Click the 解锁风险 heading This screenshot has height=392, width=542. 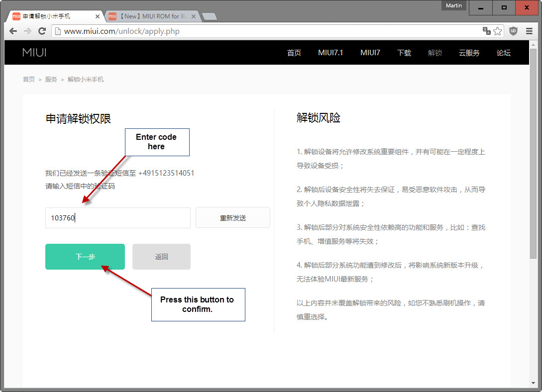[x=319, y=118]
